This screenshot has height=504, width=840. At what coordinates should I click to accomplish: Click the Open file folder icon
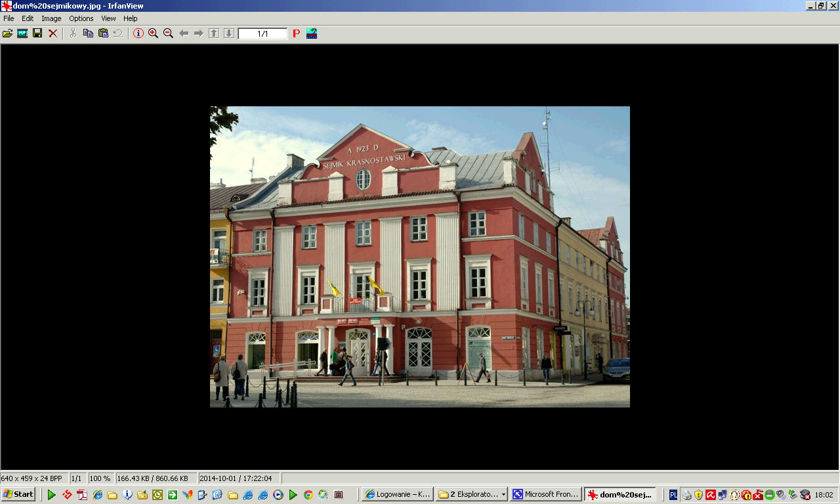(x=7, y=33)
